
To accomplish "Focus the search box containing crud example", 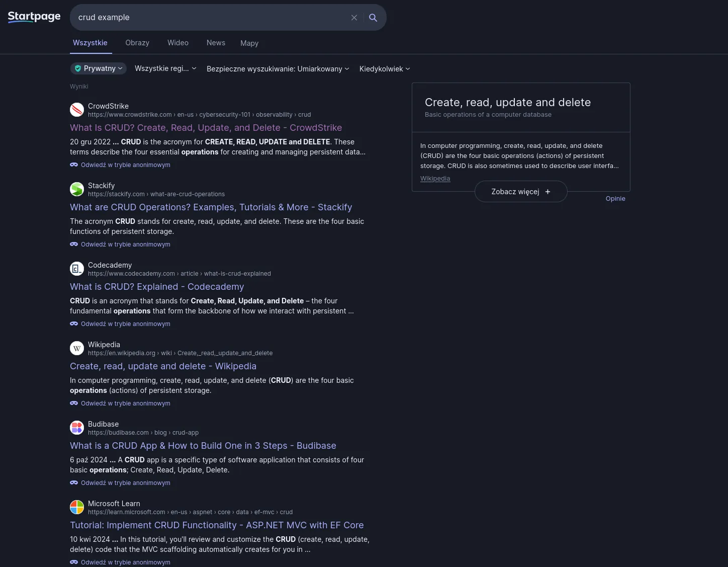I will (211, 18).
